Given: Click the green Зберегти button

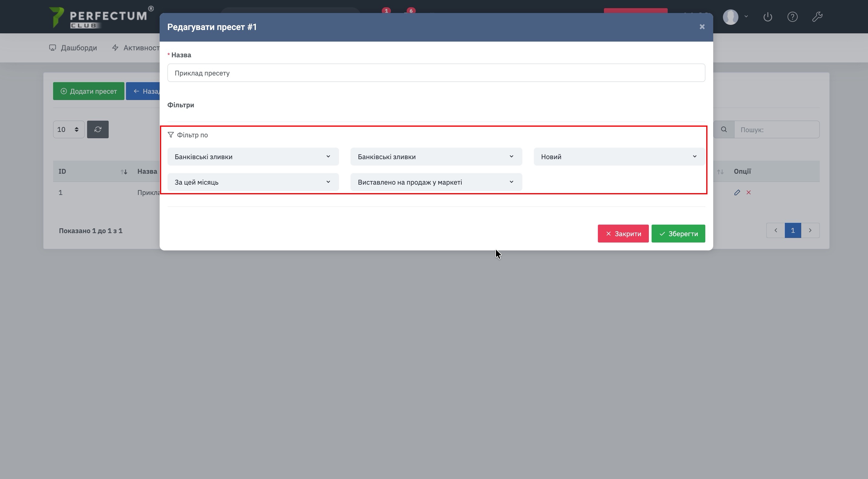Looking at the screenshot, I should click(x=678, y=234).
